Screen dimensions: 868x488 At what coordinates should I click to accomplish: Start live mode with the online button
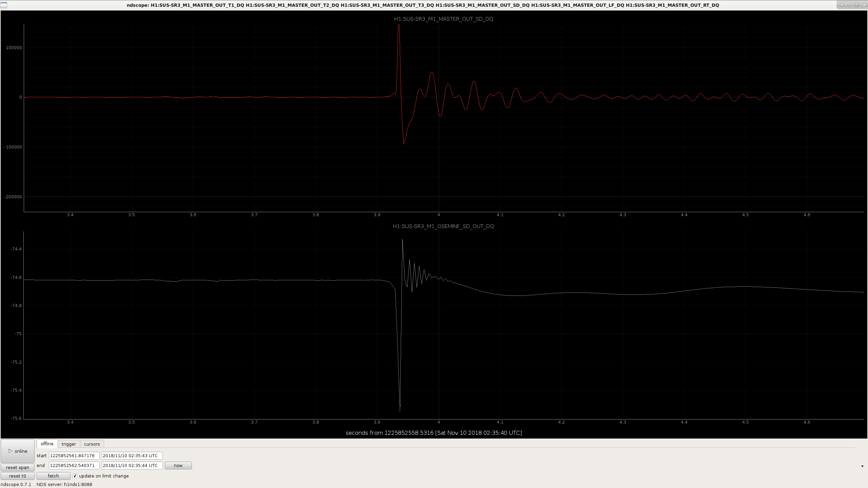tap(18, 451)
